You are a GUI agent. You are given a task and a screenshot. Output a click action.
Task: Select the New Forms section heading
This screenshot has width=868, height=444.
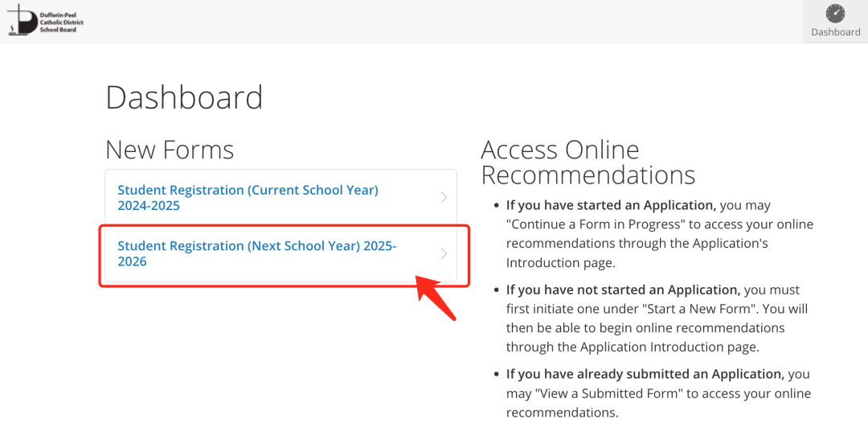[x=170, y=150]
